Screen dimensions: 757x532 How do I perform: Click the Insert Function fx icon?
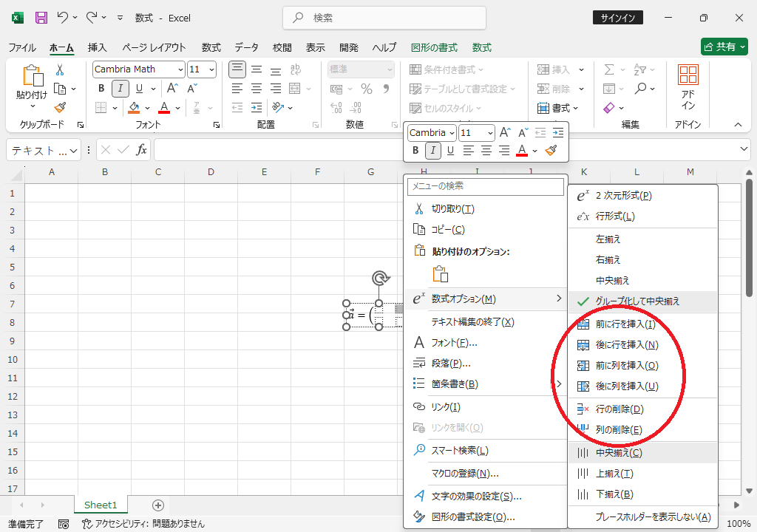tap(141, 150)
